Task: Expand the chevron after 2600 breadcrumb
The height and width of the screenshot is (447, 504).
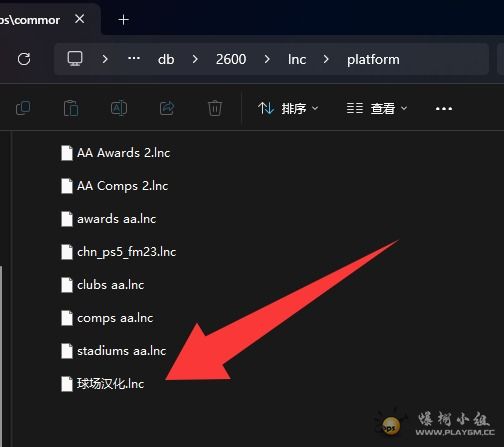Action: pos(267,59)
